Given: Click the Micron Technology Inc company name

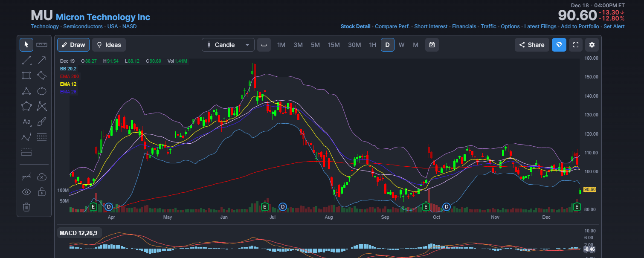Looking at the screenshot, I should (x=103, y=17).
